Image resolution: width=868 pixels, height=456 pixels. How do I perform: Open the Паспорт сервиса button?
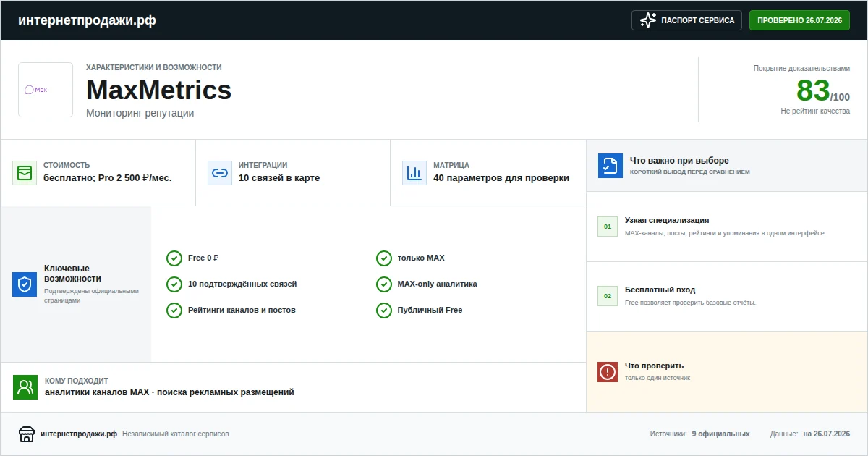point(687,20)
